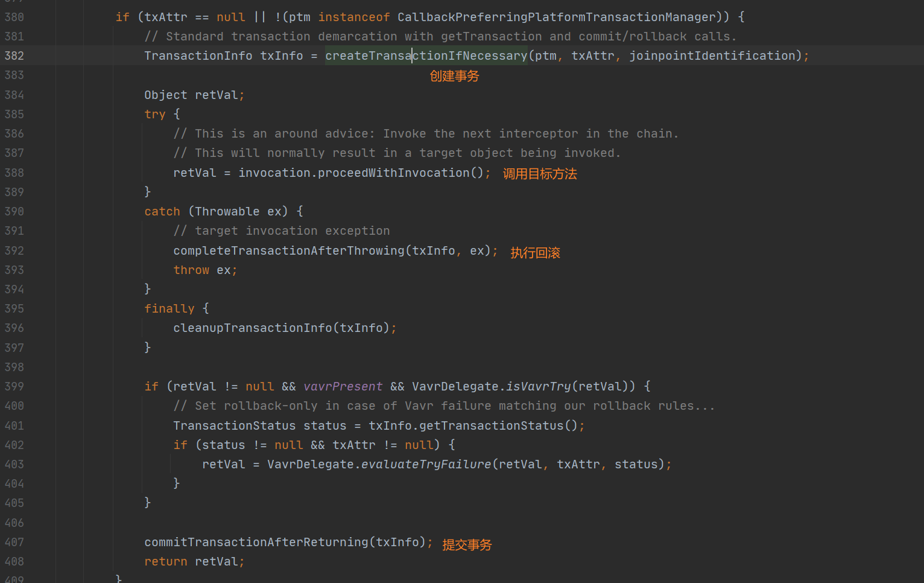Click the TransactionInfo type on line 382
The image size is (924, 583).
coord(198,56)
